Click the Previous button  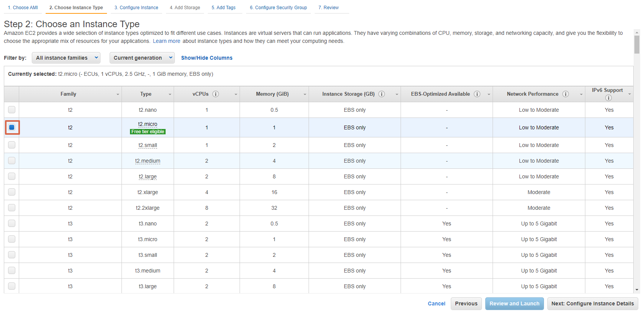[x=466, y=304]
